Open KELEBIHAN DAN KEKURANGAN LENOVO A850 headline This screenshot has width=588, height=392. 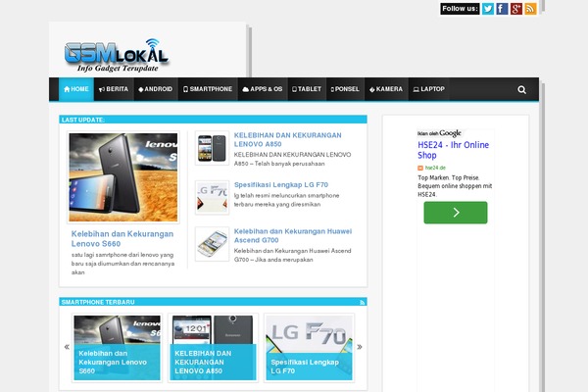(x=287, y=139)
